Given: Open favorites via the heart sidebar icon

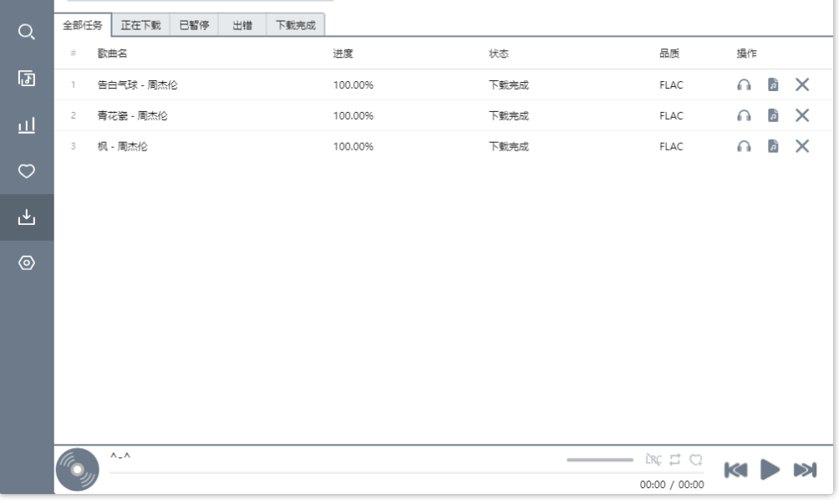Looking at the screenshot, I should 27,171.
